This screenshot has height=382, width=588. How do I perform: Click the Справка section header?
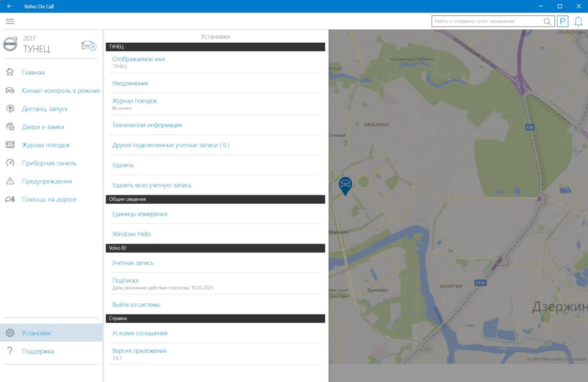click(x=215, y=318)
